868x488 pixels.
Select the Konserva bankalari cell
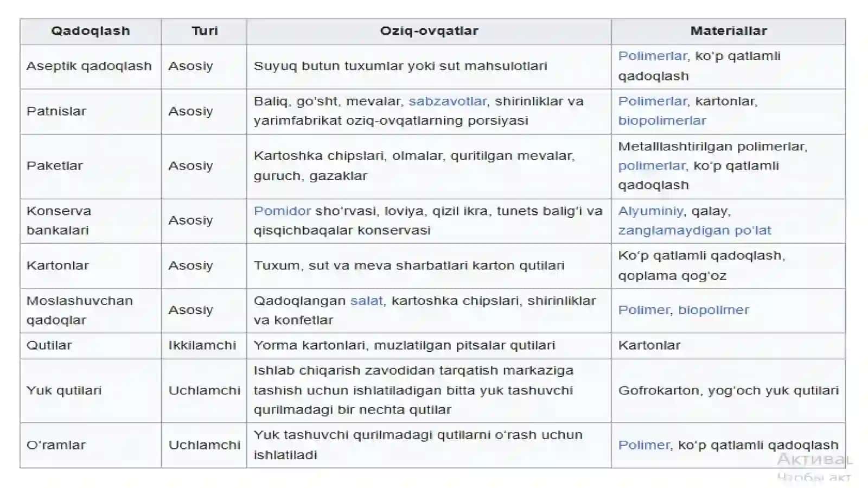point(91,220)
